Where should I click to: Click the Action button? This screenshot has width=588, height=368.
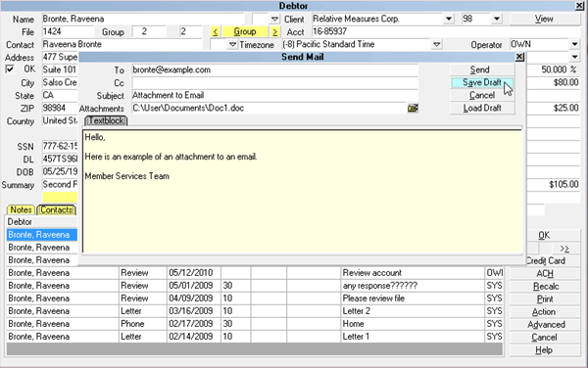[545, 312]
